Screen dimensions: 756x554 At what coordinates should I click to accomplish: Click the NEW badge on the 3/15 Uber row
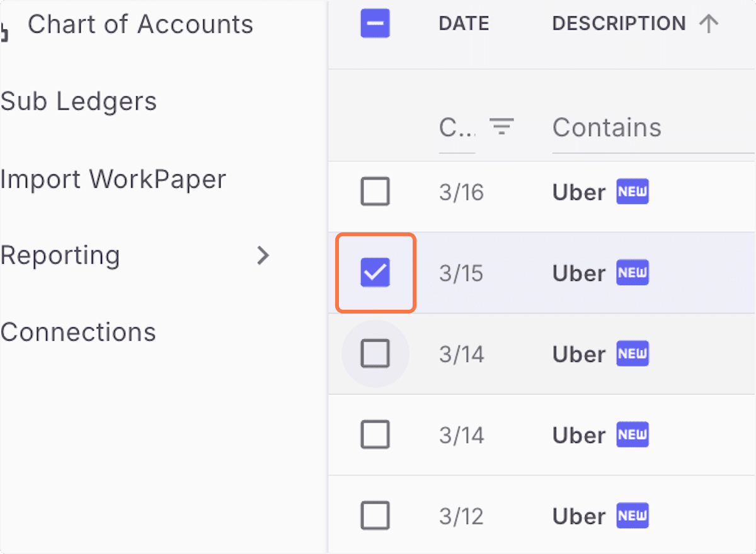632,273
